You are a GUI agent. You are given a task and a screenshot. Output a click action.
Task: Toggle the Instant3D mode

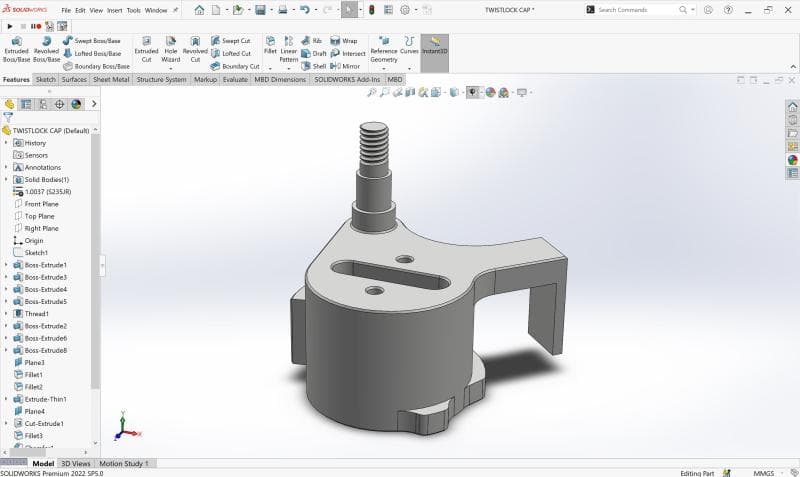434,45
